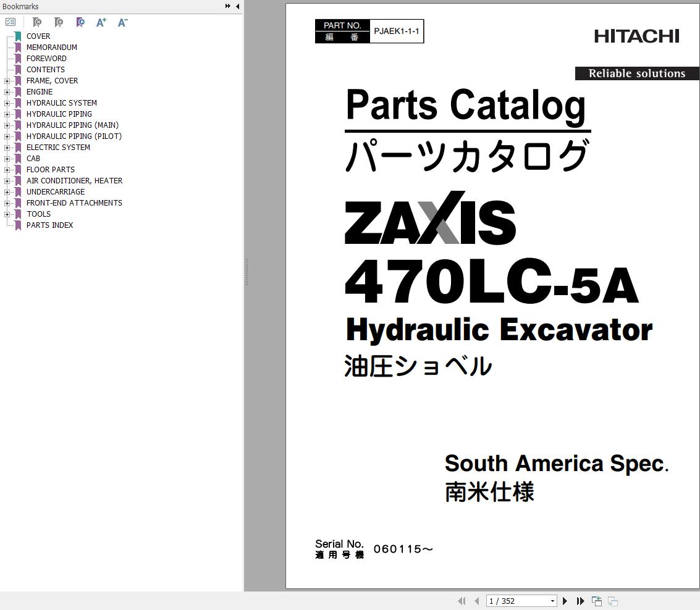
Task: Go to the previous page
Action: click(x=477, y=601)
